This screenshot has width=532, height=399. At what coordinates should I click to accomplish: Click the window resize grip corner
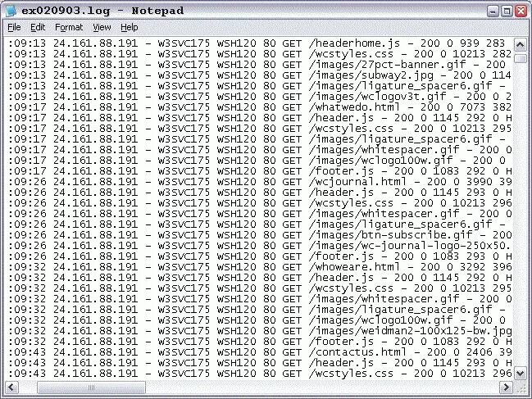tap(521, 388)
